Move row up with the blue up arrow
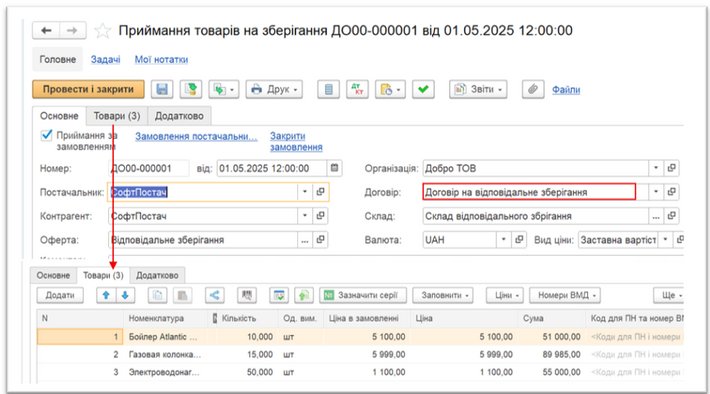The image size is (710, 394). 106,295
